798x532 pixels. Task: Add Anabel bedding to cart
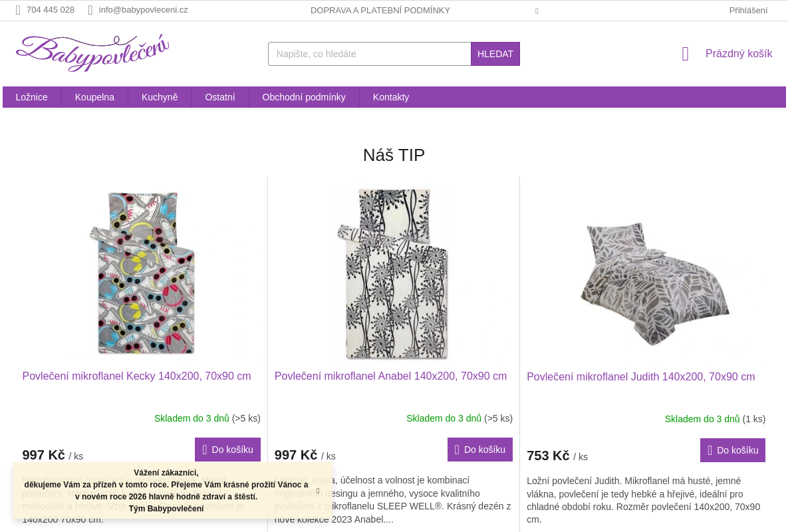pyautogui.click(x=479, y=450)
